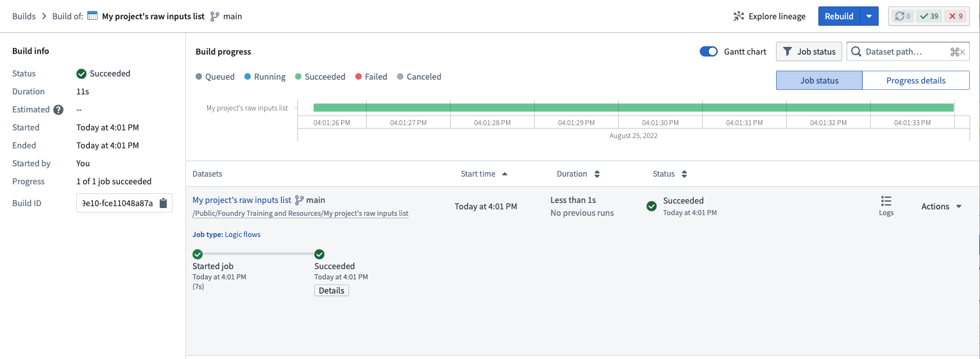Select the Job status tab

point(819,80)
